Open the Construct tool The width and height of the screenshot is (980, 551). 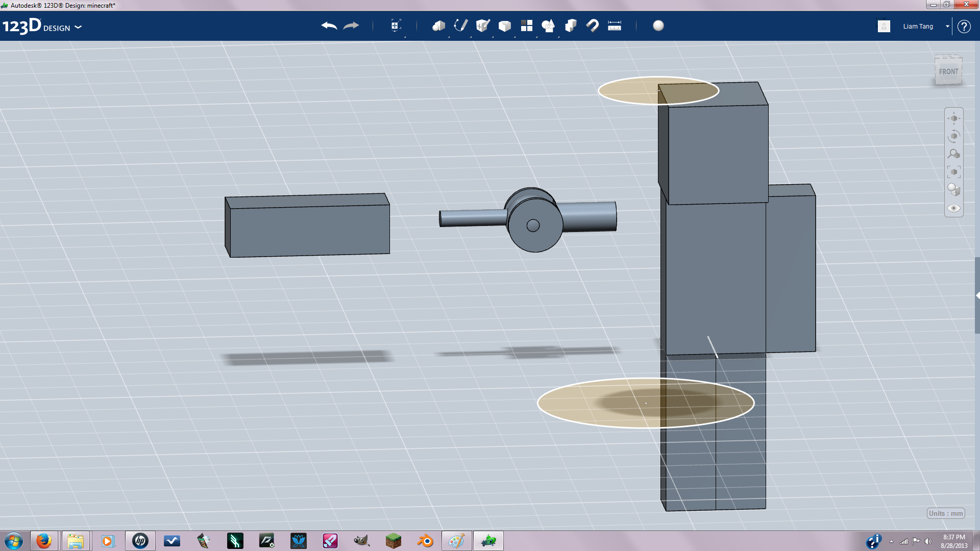483,26
